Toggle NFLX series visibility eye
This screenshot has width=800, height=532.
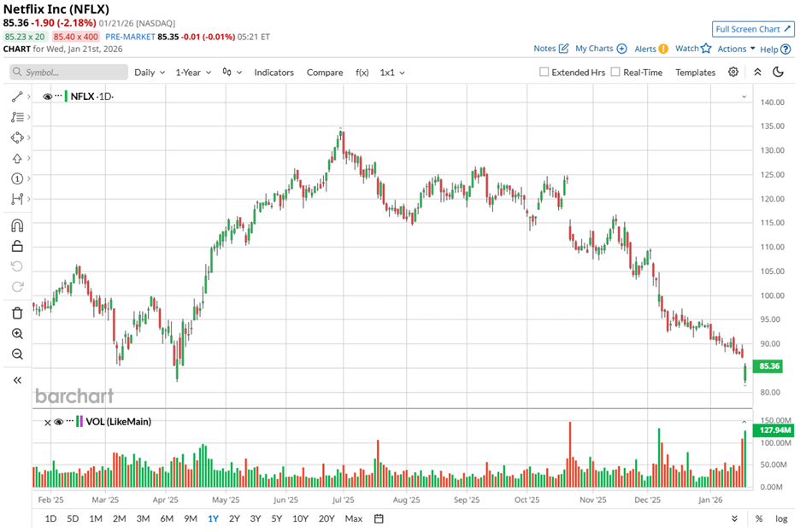[48, 96]
